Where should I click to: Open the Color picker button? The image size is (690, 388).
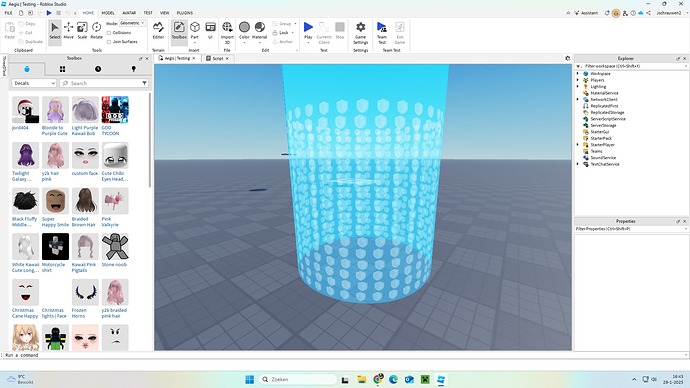click(244, 32)
